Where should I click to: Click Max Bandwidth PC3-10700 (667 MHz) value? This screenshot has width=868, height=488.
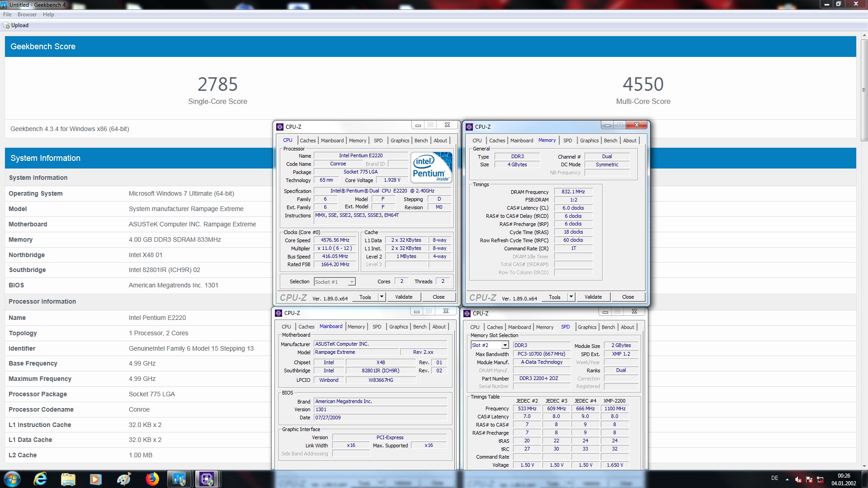[542, 354]
